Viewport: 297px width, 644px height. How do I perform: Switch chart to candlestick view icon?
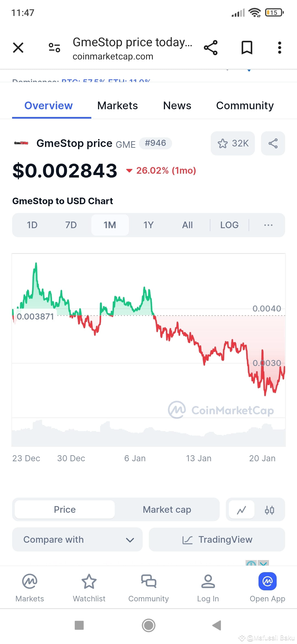[269, 510]
